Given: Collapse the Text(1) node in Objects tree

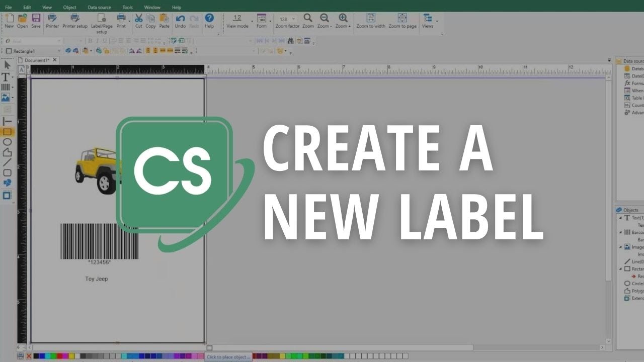Looking at the screenshot, I should 620,218.
